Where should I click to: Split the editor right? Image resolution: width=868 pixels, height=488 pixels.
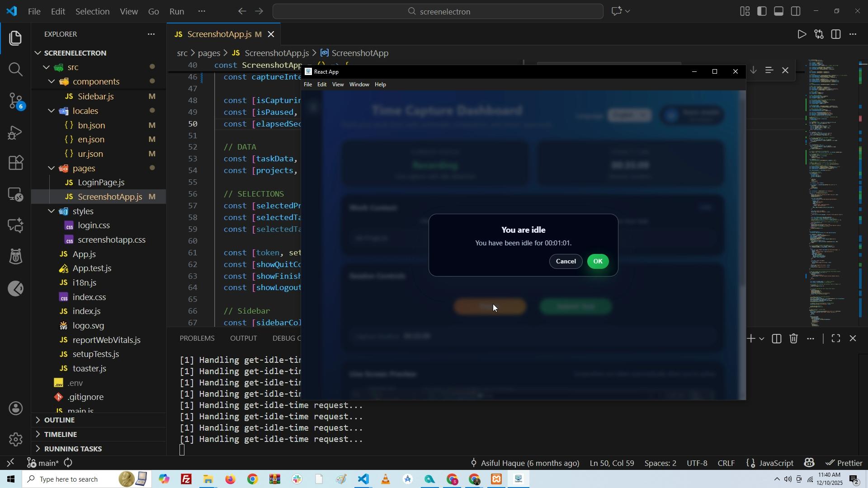(836, 35)
